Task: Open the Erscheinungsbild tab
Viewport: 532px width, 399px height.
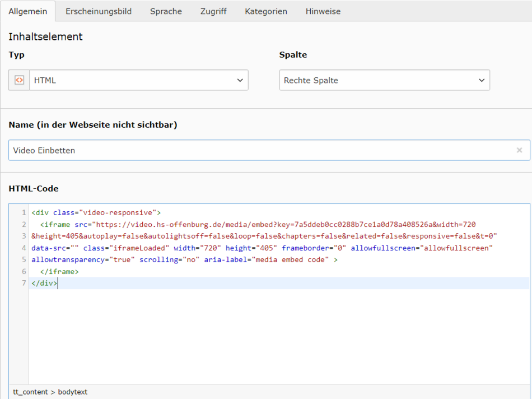Action: tap(99, 11)
